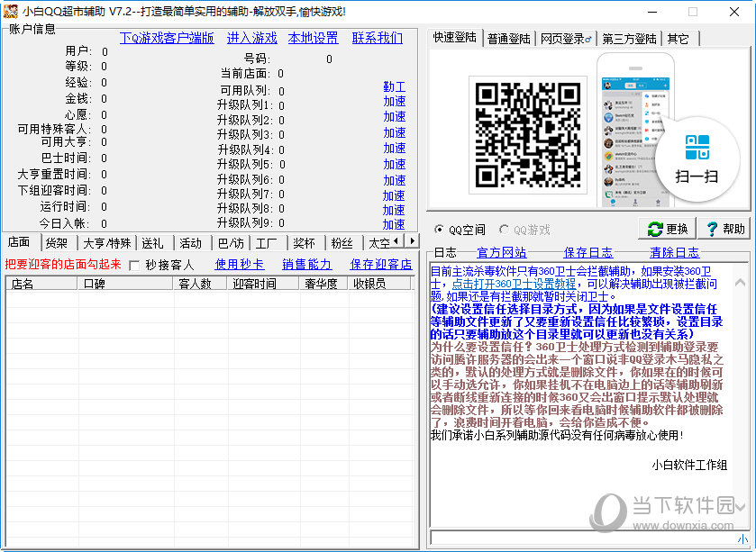Open the 工厂 tab
The image size is (756, 552).
click(267, 243)
